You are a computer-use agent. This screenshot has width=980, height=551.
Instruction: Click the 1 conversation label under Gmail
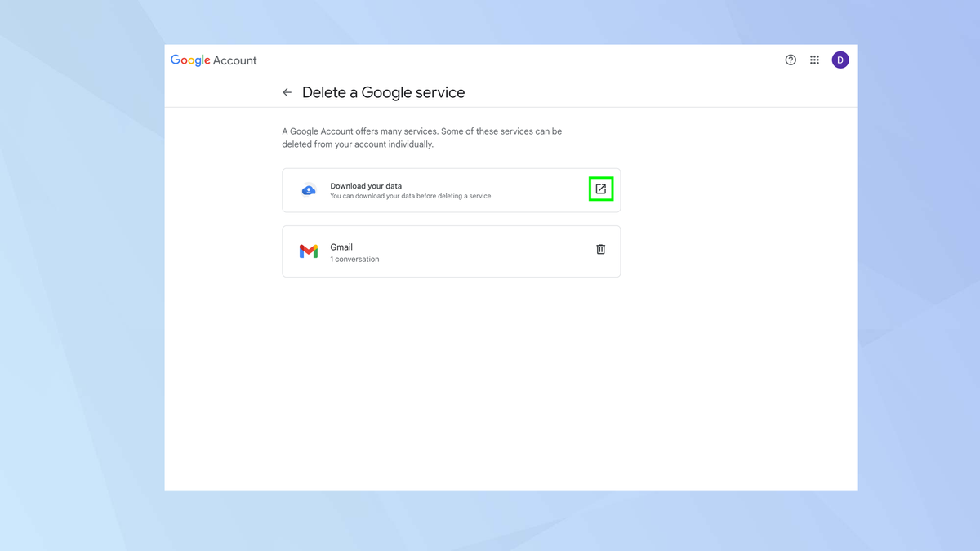[x=354, y=259]
